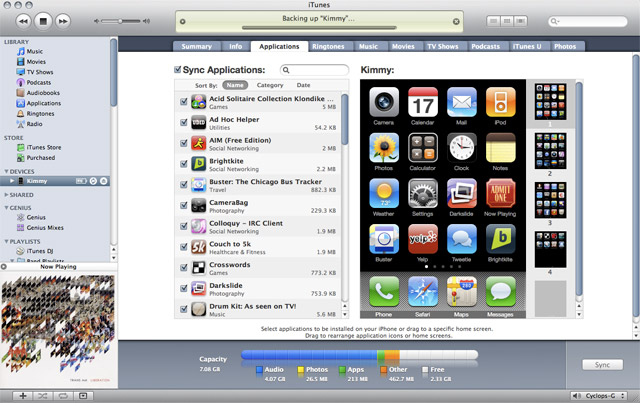
Task: Select the Brightkite icon on the home screen
Action: coord(500,239)
